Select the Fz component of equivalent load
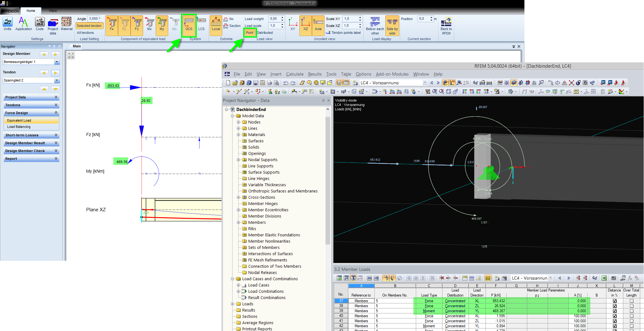The height and width of the screenshot is (331, 644). click(x=137, y=25)
